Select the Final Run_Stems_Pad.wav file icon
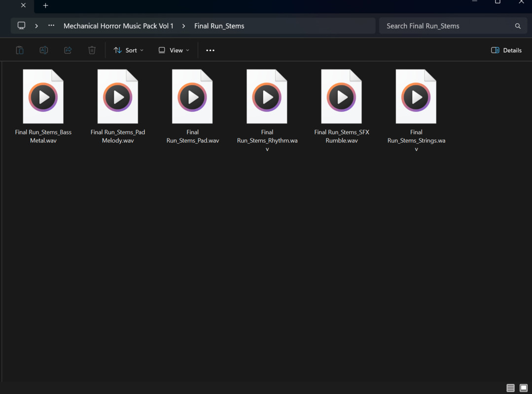Image resolution: width=532 pixels, height=394 pixels. [x=192, y=97]
